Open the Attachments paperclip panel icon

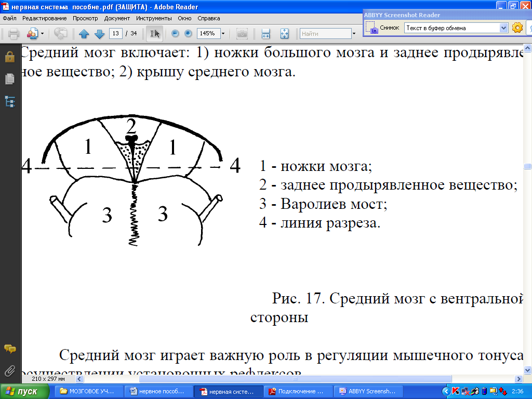tap(10, 371)
